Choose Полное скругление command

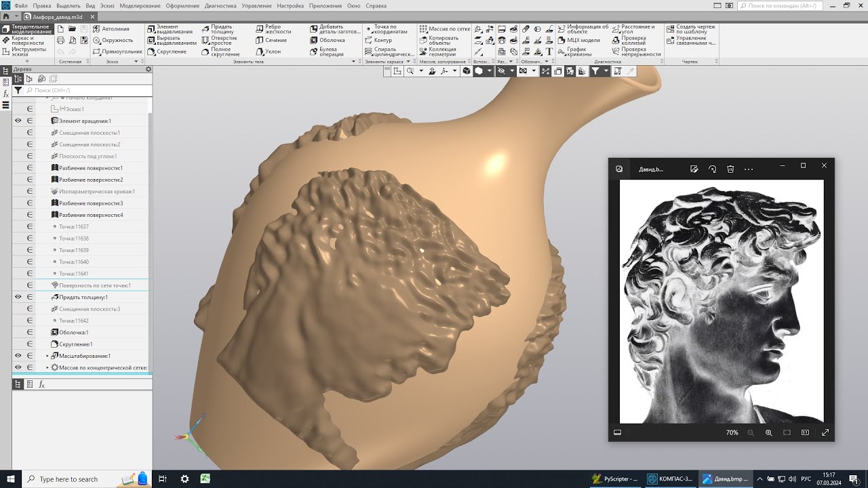(221, 52)
